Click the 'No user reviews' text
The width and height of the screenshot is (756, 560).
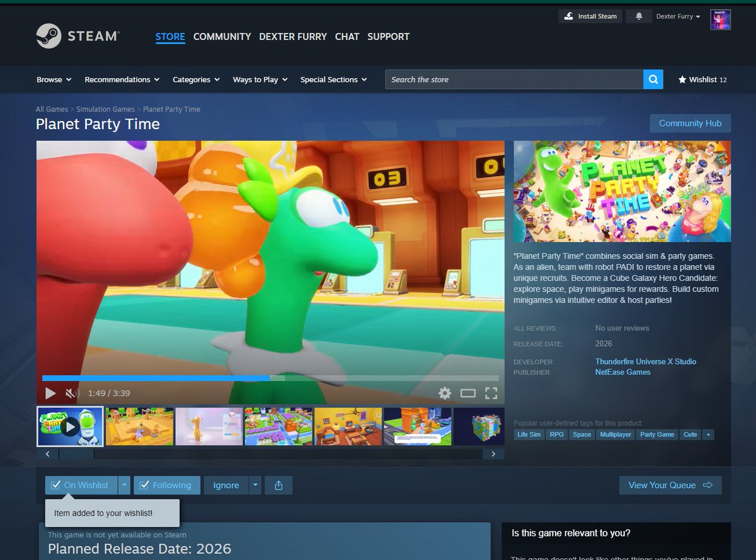point(622,328)
